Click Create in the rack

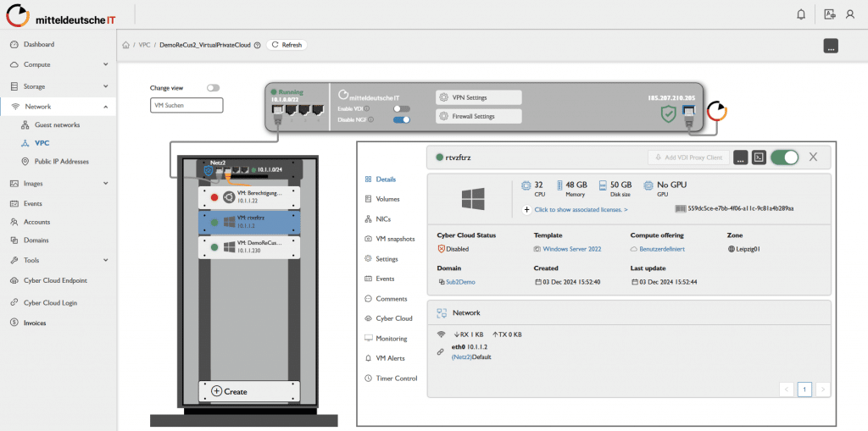pyautogui.click(x=249, y=391)
